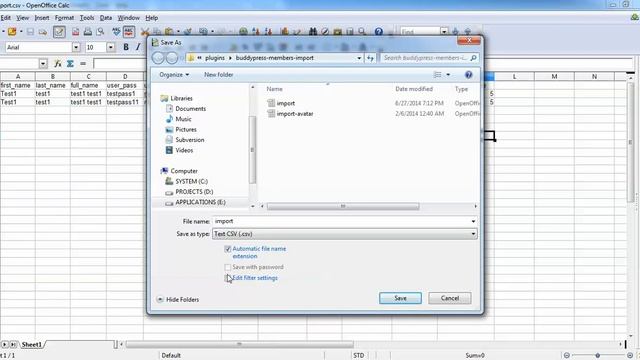
Task: Open the Help menu
Action: coord(151,18)
